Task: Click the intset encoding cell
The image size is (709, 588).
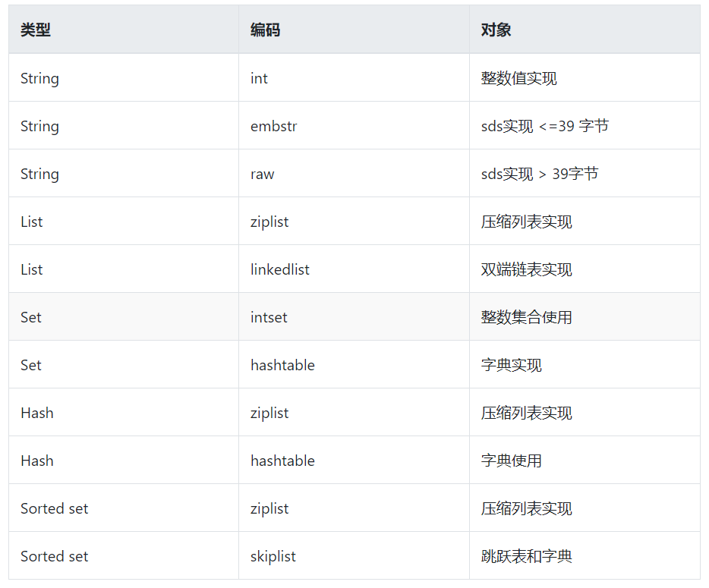Action: [x=269, y=317]
